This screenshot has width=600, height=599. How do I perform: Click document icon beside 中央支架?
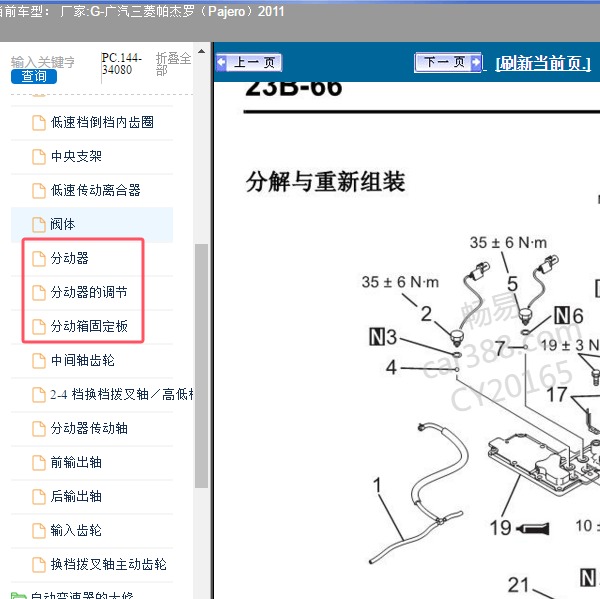pyautogui.click(x=39, y=157)
